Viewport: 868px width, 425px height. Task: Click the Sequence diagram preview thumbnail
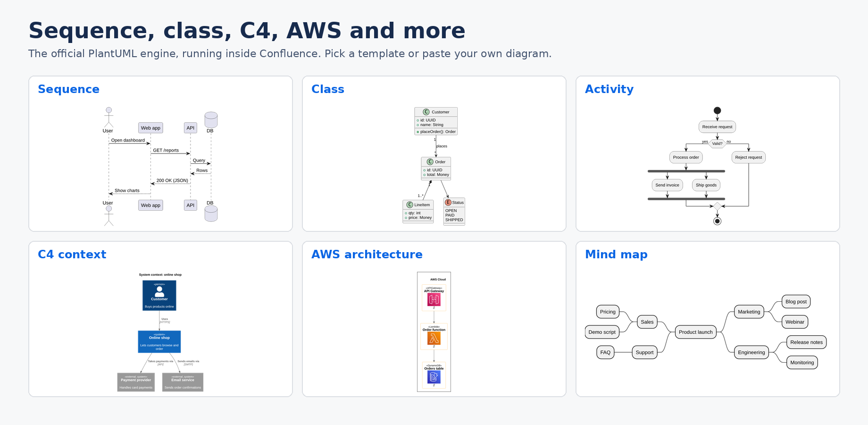click(160, 166)
